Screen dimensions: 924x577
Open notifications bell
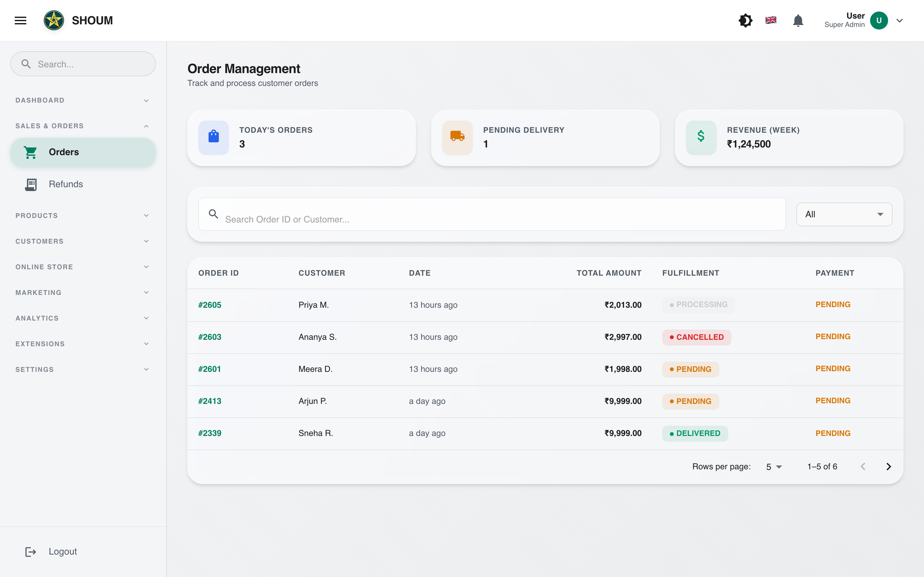[x=798, y=20]
